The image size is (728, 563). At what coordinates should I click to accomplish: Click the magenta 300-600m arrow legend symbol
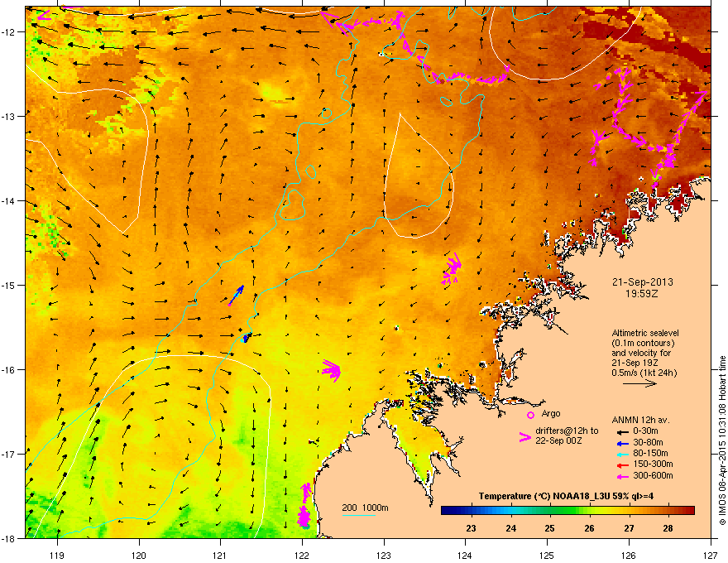623,476
